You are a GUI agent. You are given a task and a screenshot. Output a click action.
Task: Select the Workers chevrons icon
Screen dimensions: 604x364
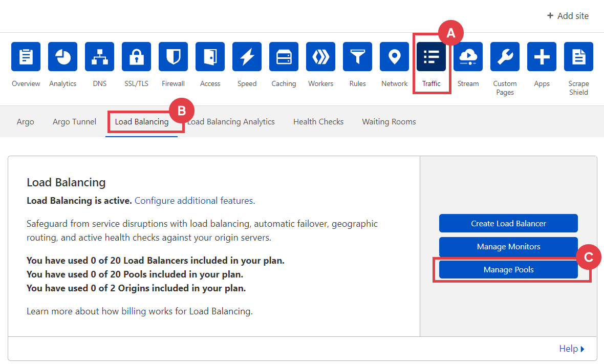320,57
